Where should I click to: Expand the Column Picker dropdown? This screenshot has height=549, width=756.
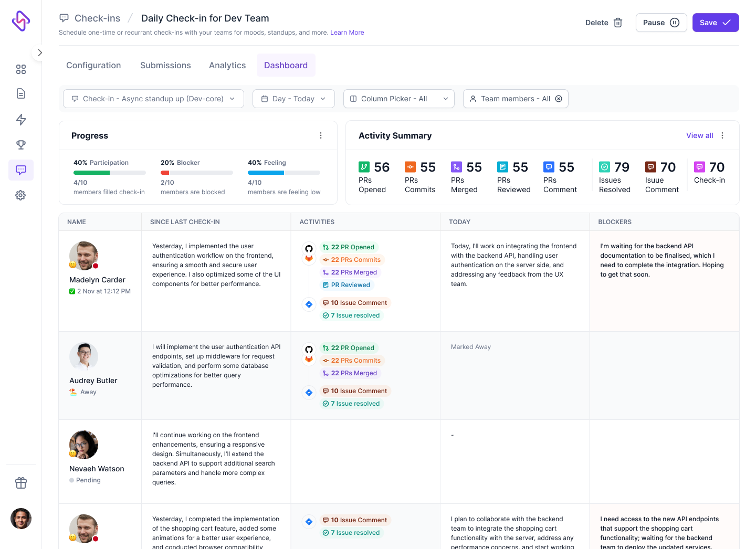[x=398, y=99]
